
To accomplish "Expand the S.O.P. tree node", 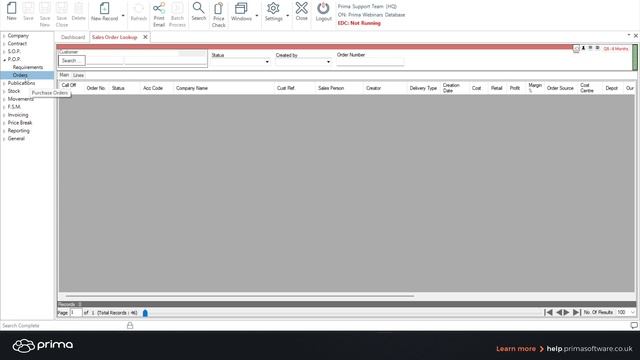I will point(4,51).
